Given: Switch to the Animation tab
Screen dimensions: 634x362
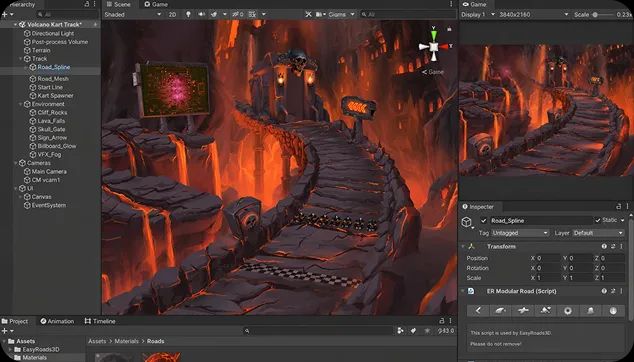Looking at the screenshot, I should tap(57, 321).
